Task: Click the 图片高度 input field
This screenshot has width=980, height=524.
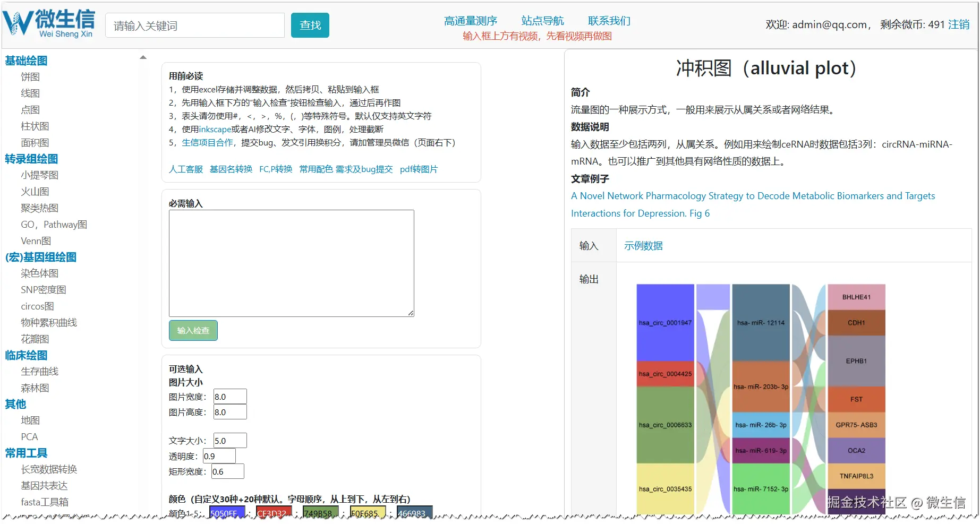Action: (x=230, y=412)
